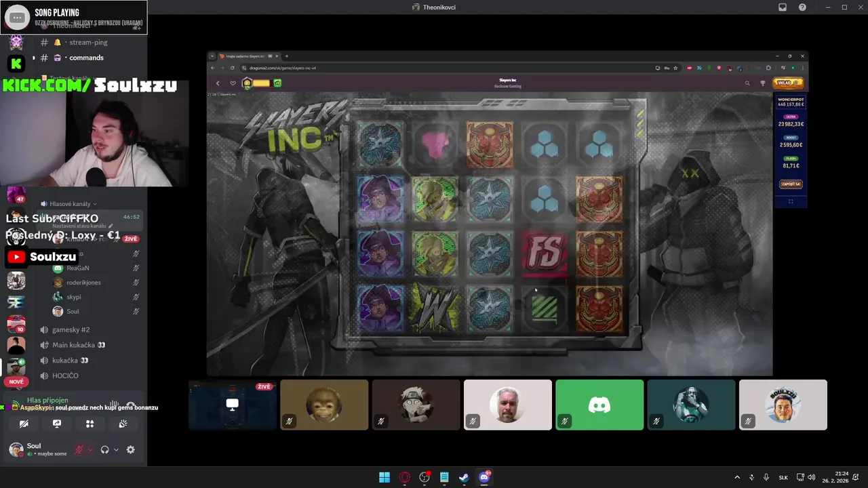Toggle fullscreen icon below jackpot panel
The width and height of the screenshot is (868, 488).
(x=791, y=201)
